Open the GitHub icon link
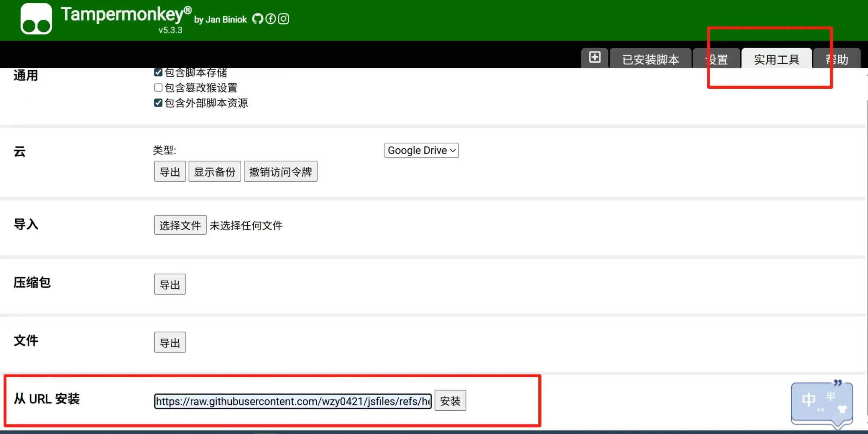 257,19
